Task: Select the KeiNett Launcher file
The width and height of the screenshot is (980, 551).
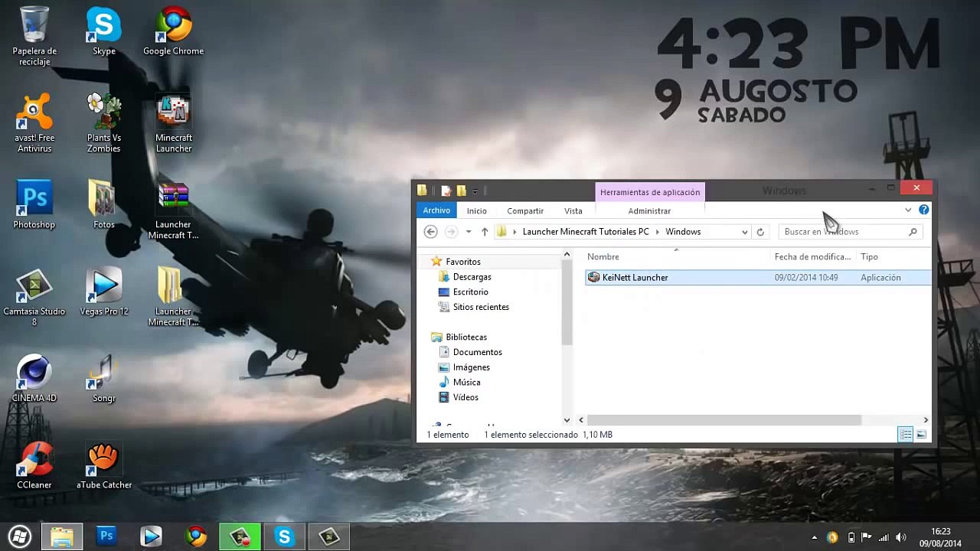Action: 758,278
